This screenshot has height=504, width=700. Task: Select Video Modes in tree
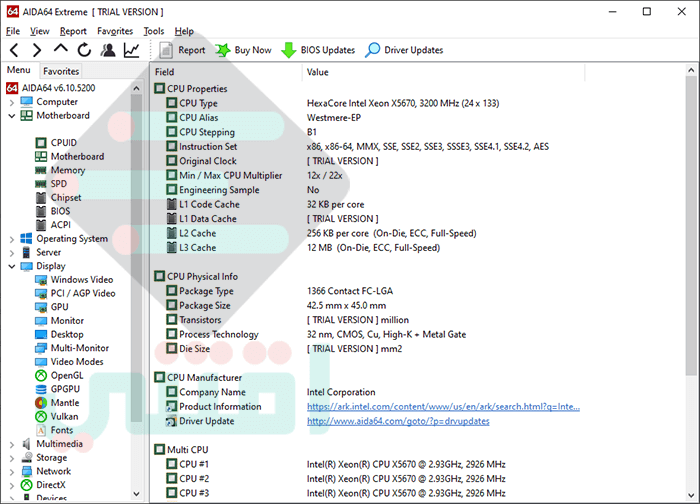(69, 362)
